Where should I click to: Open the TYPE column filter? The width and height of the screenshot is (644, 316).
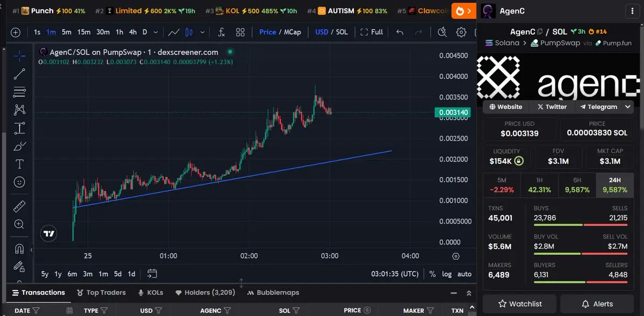pyautogui.click(x=104, y=311)
